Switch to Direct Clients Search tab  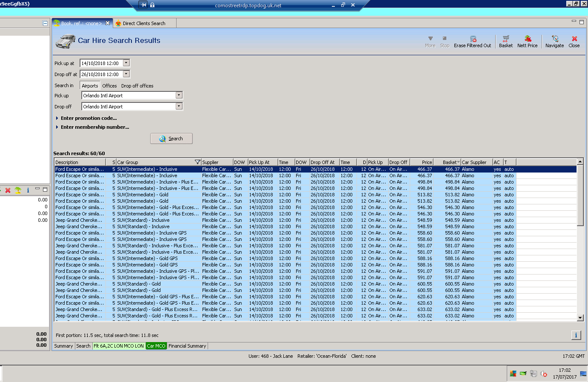[x=144, y=23]
